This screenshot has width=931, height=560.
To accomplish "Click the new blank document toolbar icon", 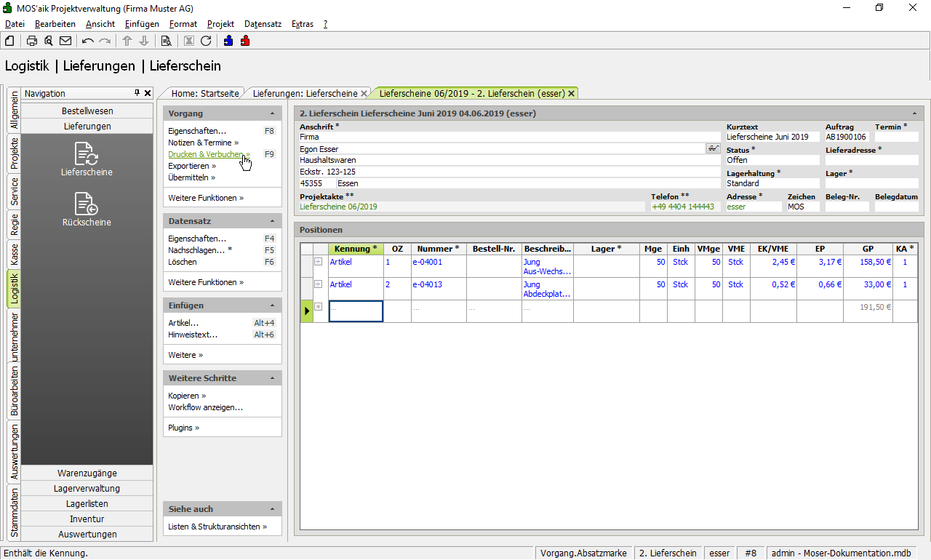I will tap(9, 41).
